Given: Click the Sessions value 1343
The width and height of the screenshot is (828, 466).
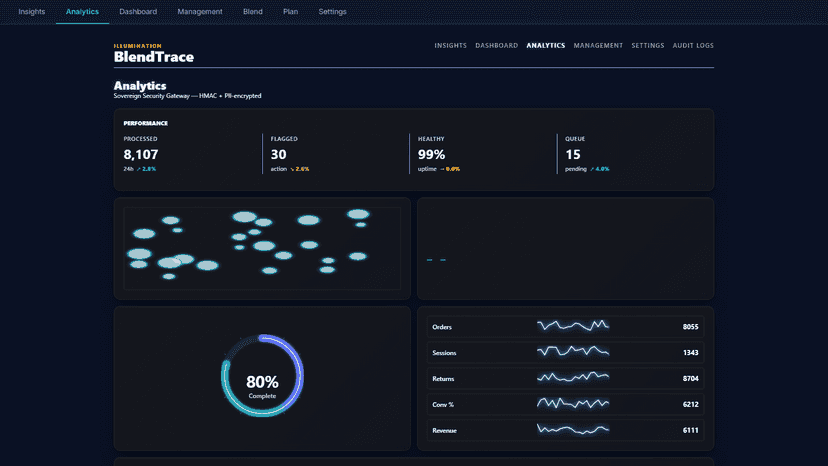Looking at the screenshot, I should coord(690,353).
